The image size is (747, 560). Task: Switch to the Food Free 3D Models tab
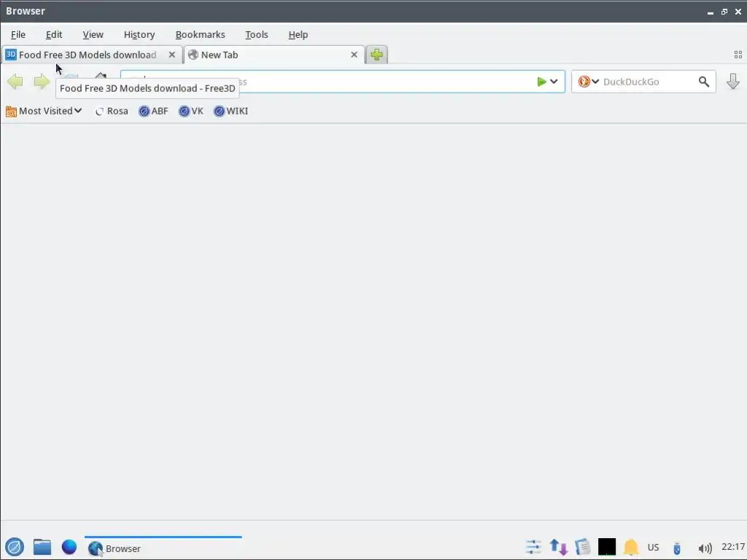coord(92,55)
